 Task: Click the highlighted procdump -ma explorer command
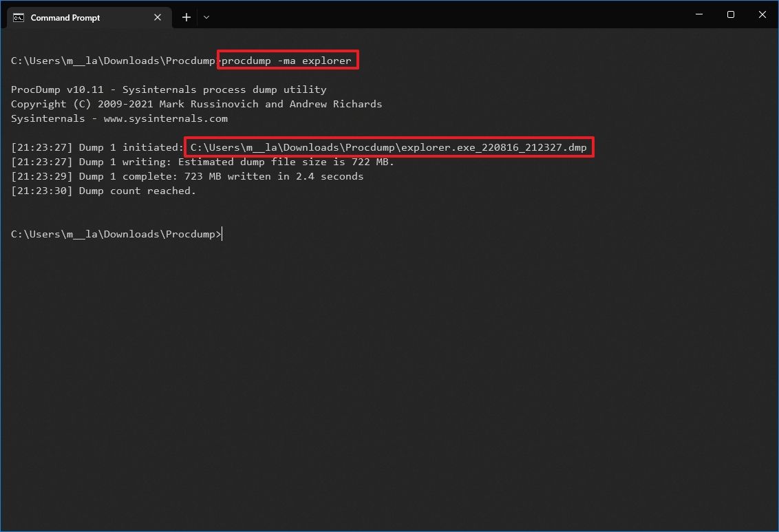click(288, 60)
